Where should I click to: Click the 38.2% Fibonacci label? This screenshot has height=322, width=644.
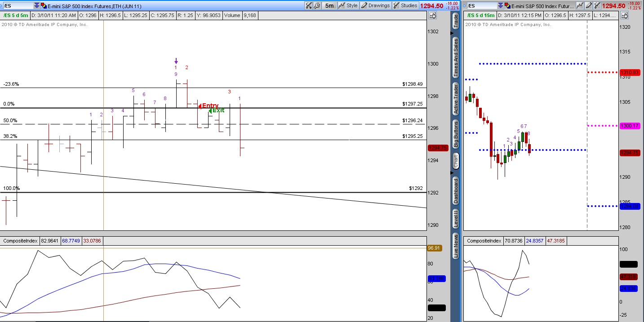click(x=10, y=136)
